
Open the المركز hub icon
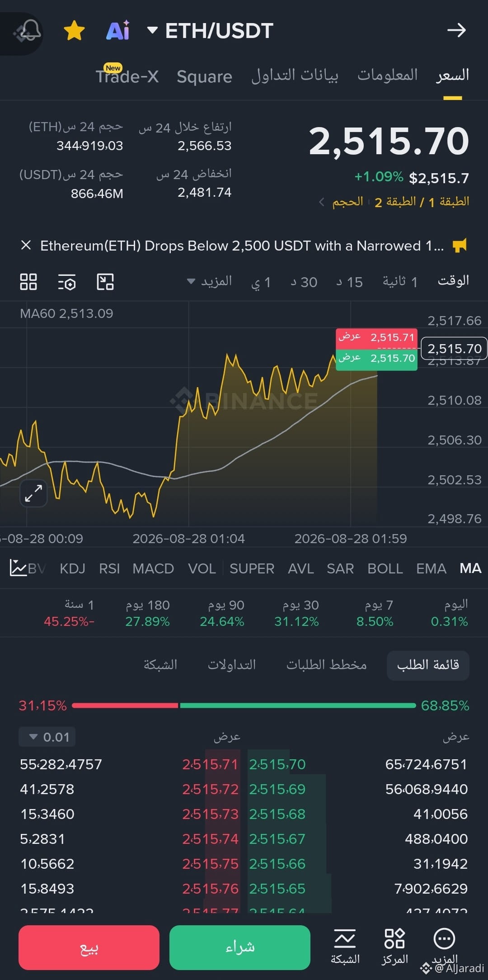pyautogui.click(x=394, y=947)
